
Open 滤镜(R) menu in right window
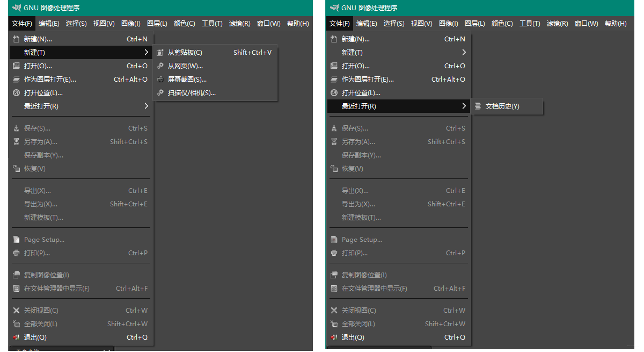point(557,23)
